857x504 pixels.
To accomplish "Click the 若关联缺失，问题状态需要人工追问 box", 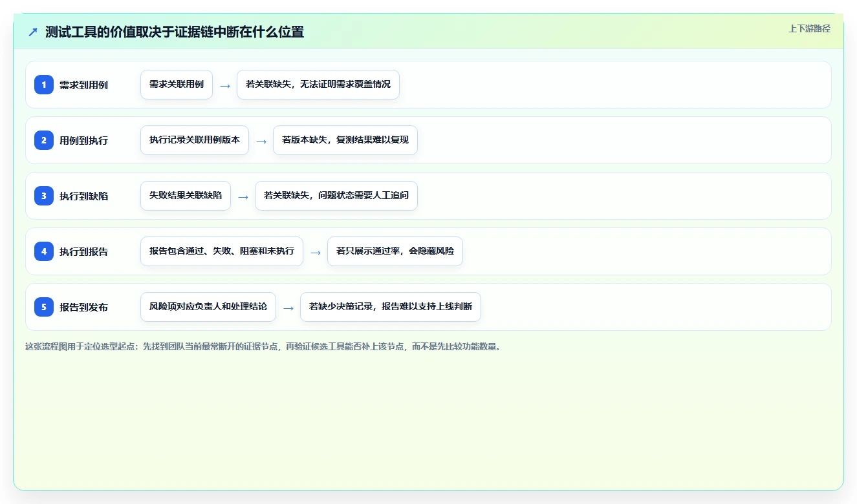I will tap(336, 196).
